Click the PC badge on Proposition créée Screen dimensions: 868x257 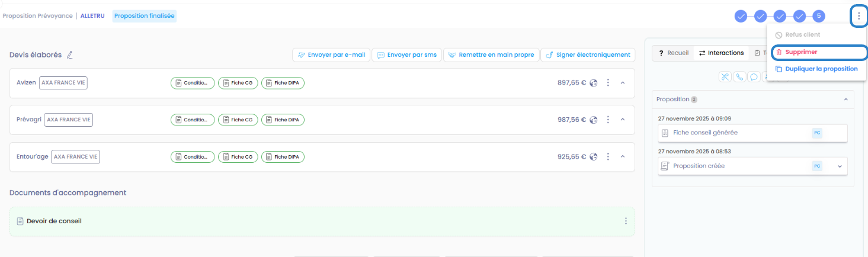[x=817, y=166]
